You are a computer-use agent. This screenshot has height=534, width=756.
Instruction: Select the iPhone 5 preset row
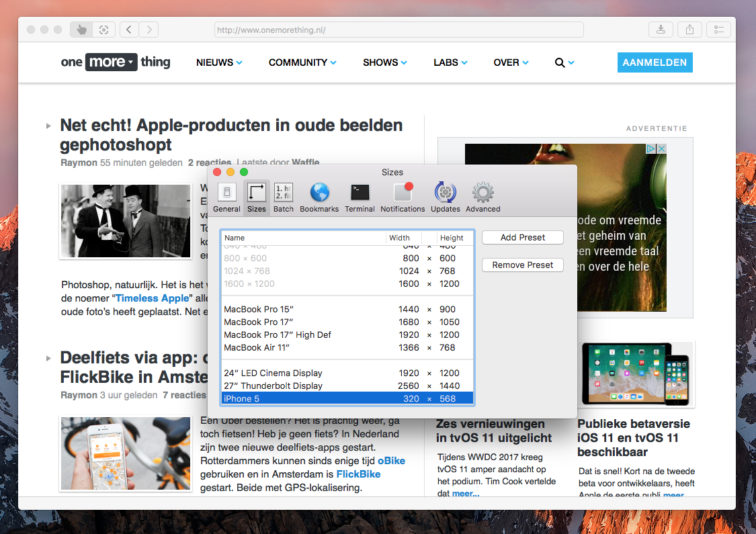click(347, 398)
